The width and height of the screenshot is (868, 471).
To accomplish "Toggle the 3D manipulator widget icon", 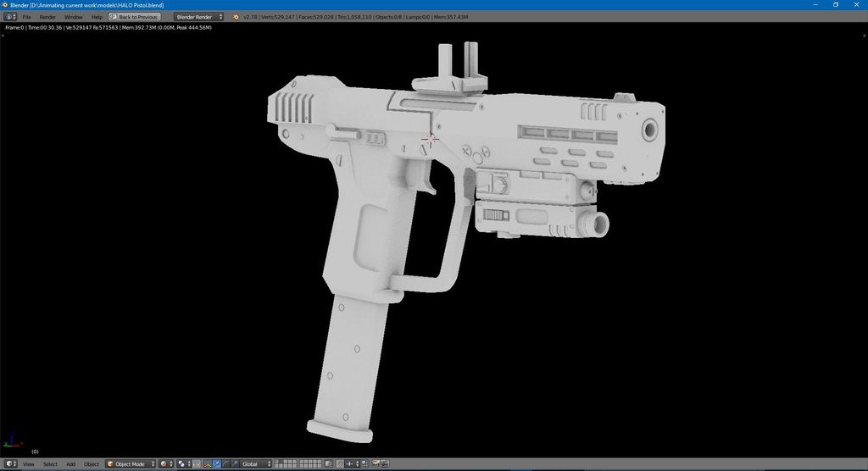I will click(x=208, y=464).
